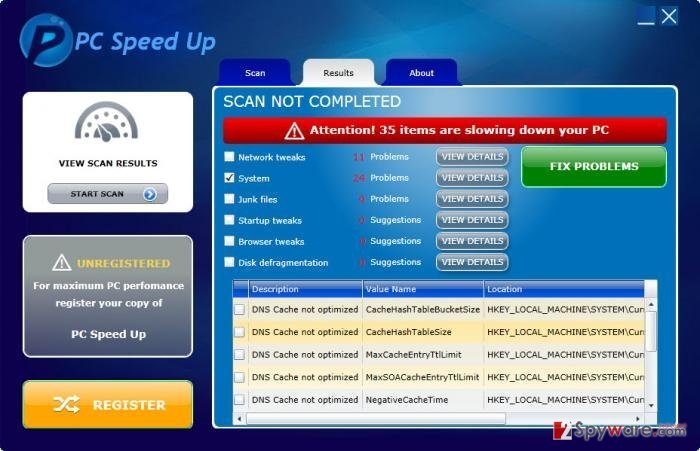
Task: Check the Browser tweaks checkbox
Action: click(229, 241)
